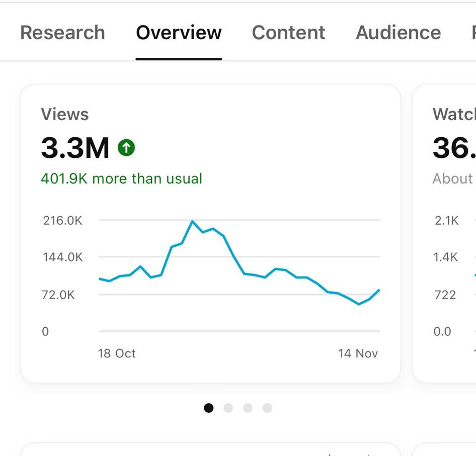476x456 pixels.
Task: Open the Views card title
Action: [65, 115]
